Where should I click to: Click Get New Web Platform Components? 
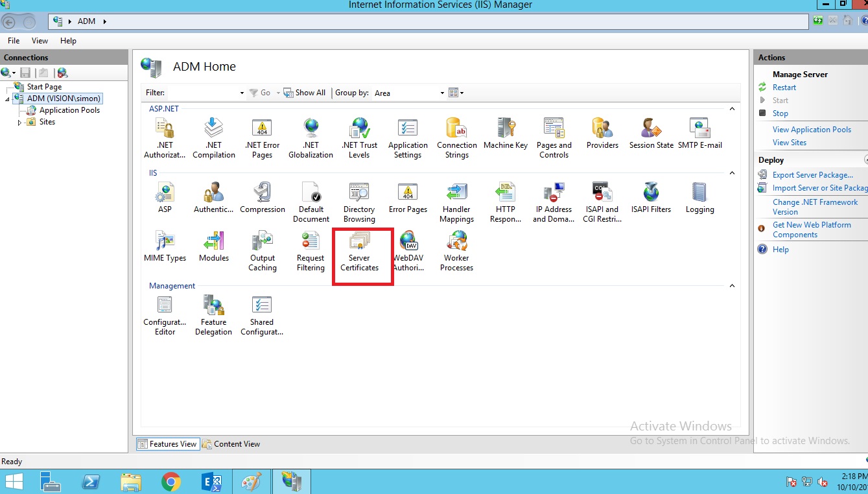[x=812, y=229]
